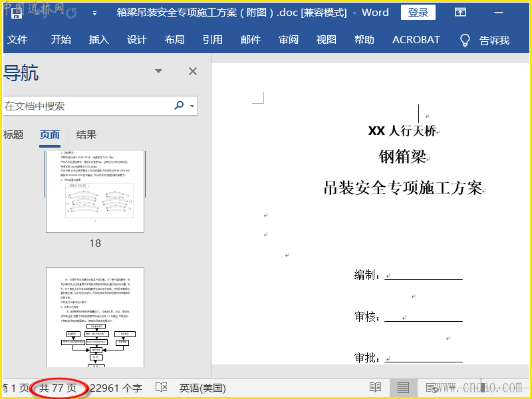Select the 页面 navigation tab
532x399 pixels.
(x=49, y=135)
